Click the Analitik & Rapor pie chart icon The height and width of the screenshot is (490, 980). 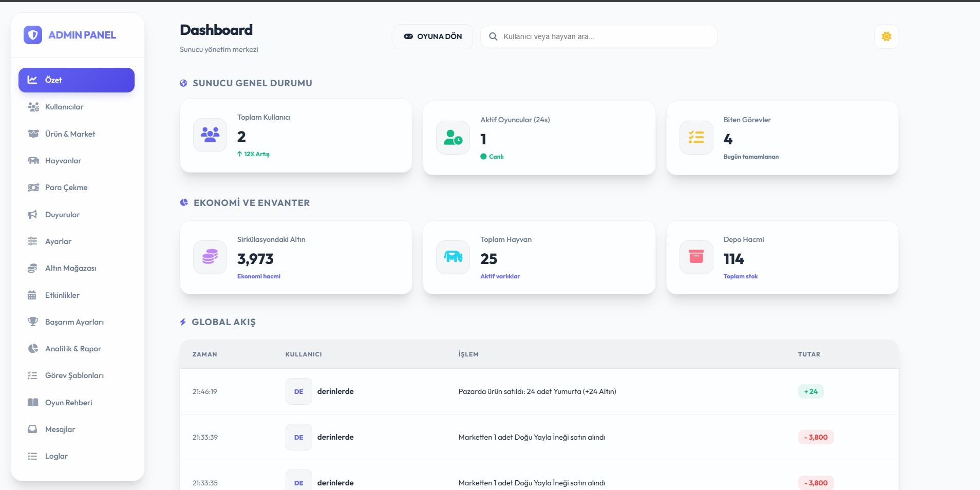tap(33, 349)
